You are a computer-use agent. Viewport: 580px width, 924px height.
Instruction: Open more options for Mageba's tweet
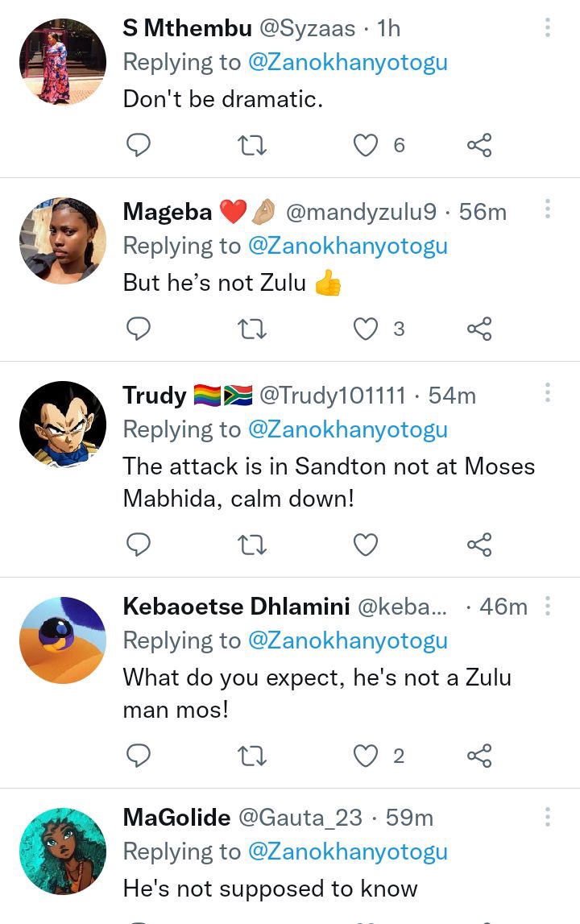coord(548,210)
